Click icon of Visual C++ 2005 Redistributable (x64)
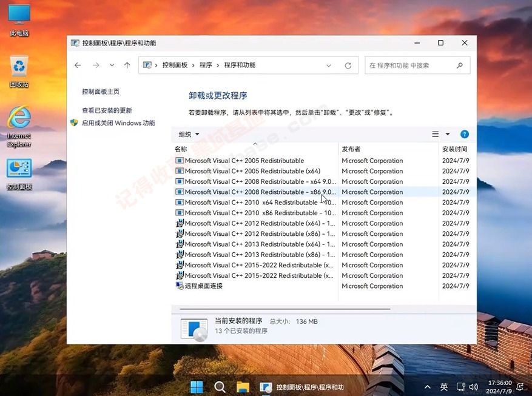This screenshot has height=396, width=532. (180, 171)
